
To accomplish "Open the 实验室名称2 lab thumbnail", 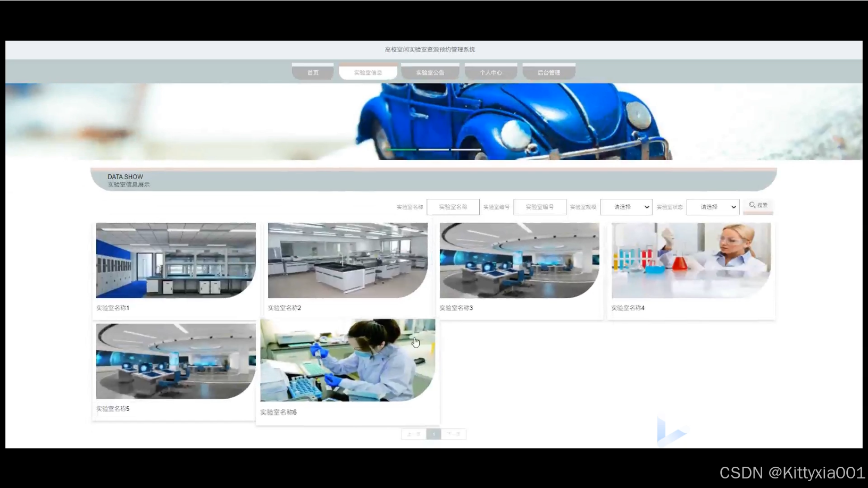I will 347,260.
